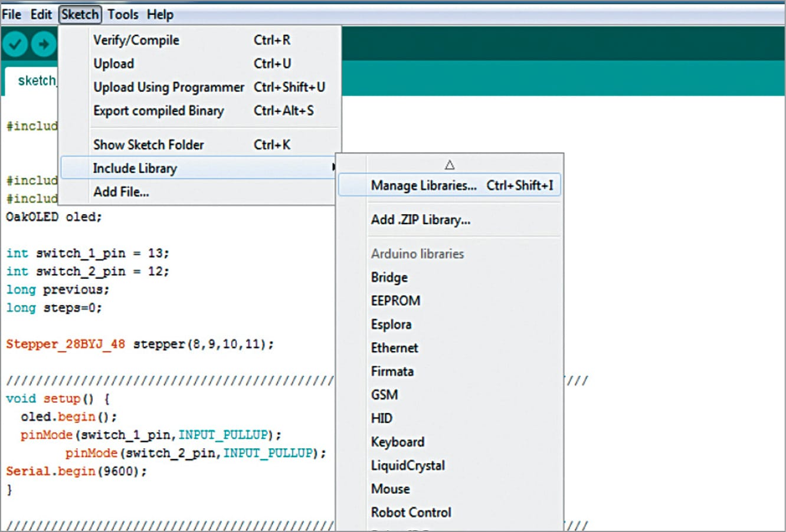Select Add .ZIP Library...
786x532 pixels.
420,220
